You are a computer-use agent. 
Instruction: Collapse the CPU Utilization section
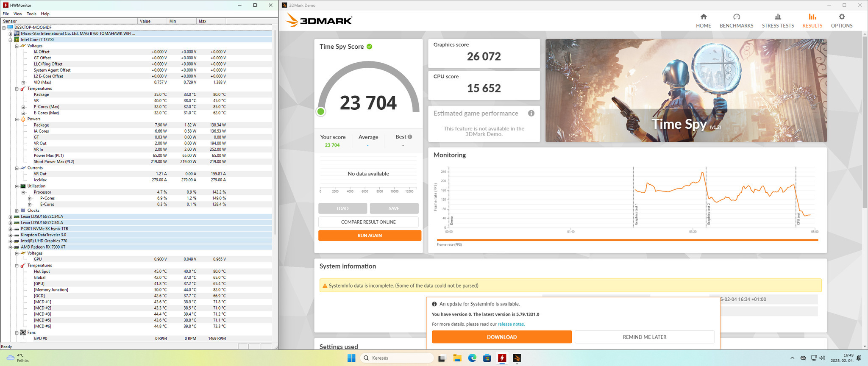[17, 186]
